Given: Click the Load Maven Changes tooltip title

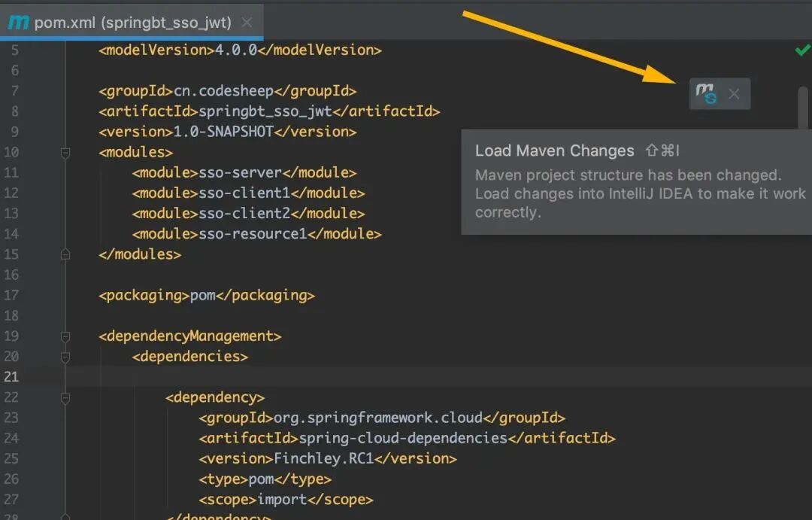Looking at the screenshot, I should 554,151.
